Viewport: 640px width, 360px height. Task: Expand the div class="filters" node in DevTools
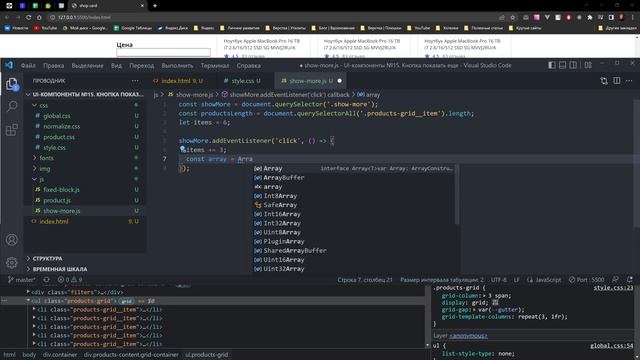click(x=28, y=292)
